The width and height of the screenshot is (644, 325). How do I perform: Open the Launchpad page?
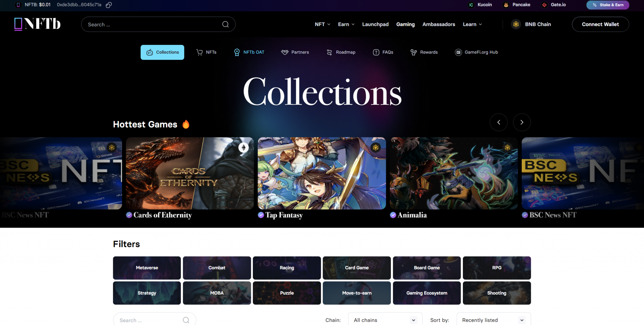(375, 24)
